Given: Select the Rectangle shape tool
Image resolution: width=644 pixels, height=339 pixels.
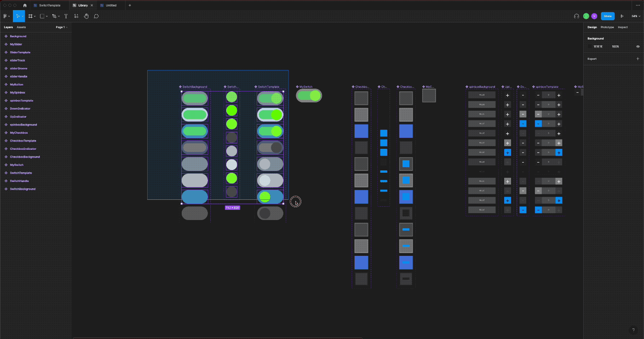Looking at the screenshot, I should 42,16.
